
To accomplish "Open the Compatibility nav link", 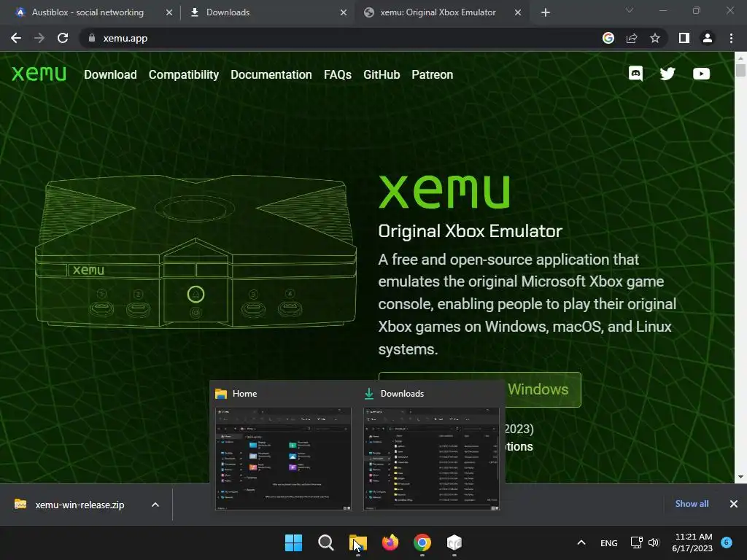I will pyautogui.click(x=184, y=75).
